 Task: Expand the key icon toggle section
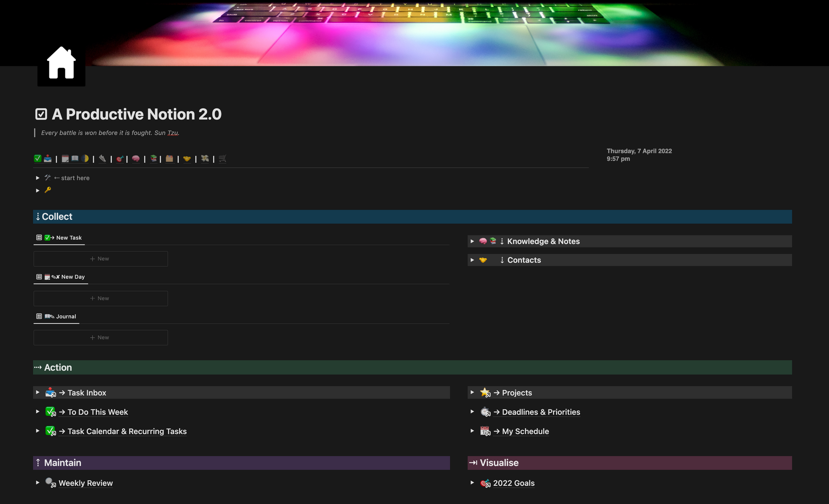coord(37,190)
